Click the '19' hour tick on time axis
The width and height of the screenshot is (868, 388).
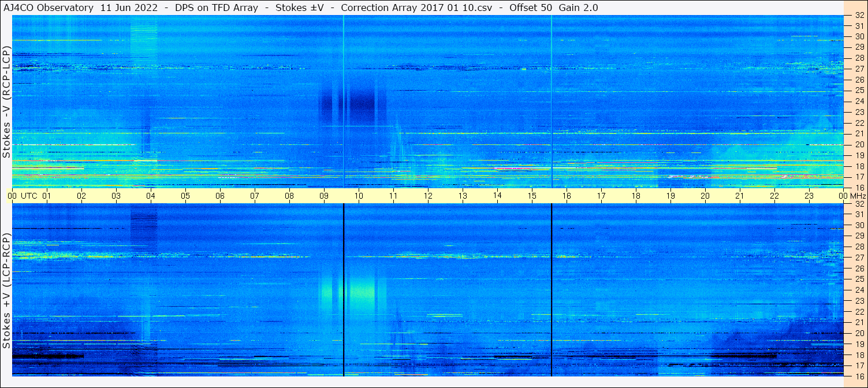[x=670, y=196]
